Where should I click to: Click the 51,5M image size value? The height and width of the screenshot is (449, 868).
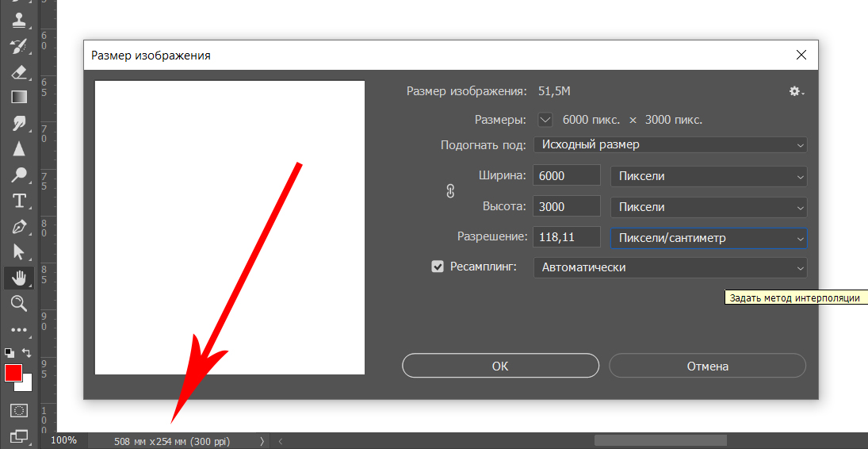click(554, 91)
